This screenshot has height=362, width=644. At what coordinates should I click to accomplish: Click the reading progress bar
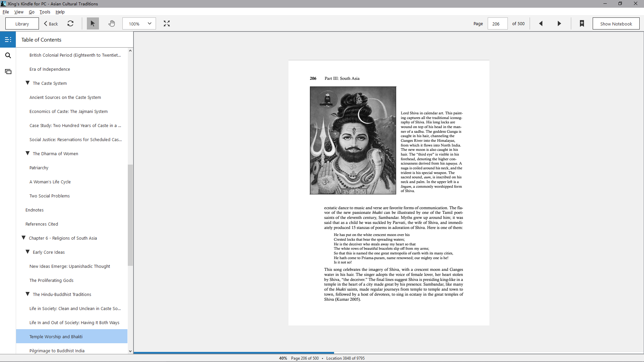(x=388, y=353)
